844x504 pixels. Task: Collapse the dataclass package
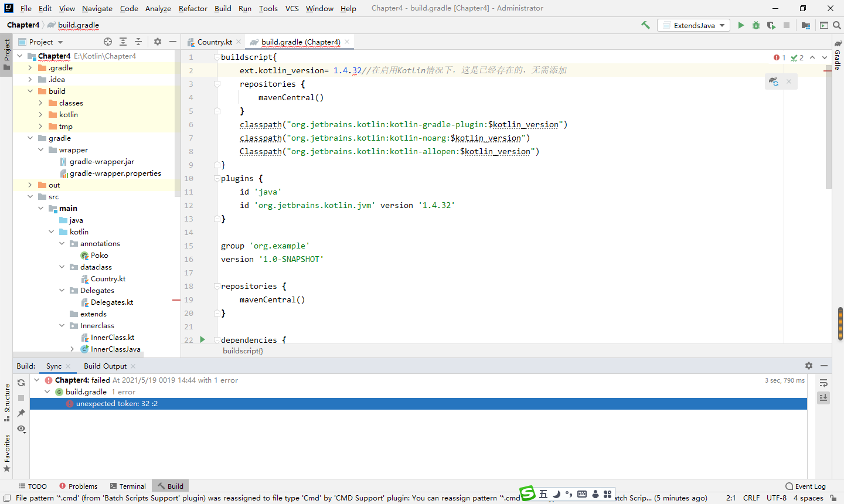tap(62, 267)
